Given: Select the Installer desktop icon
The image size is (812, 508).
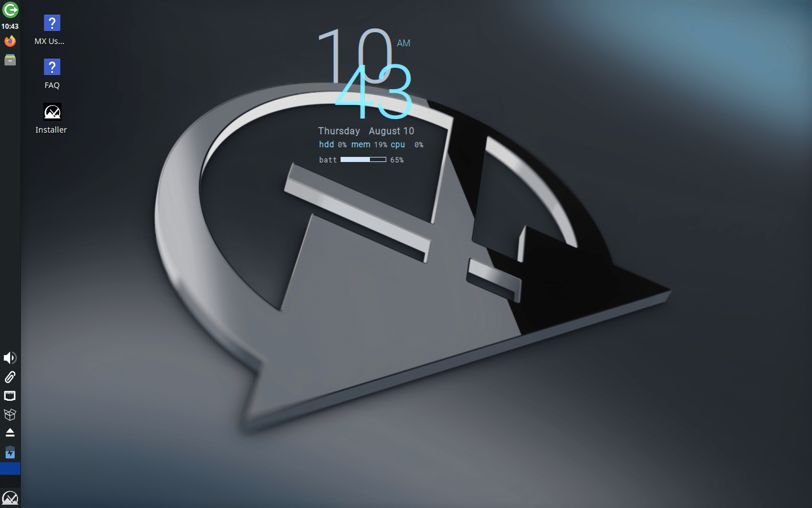Looking at the screenshot, I should click(52, 119).
